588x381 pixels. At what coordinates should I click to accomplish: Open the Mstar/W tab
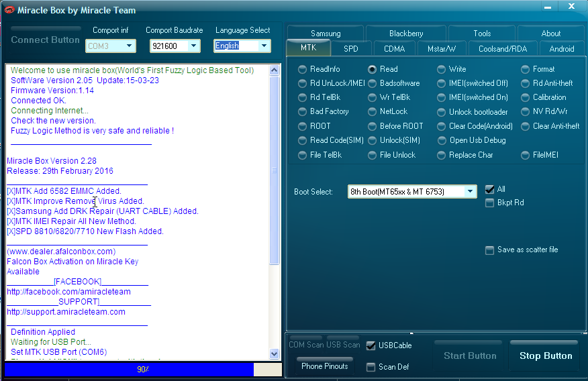pyautogui.click(x=442, y=49)
